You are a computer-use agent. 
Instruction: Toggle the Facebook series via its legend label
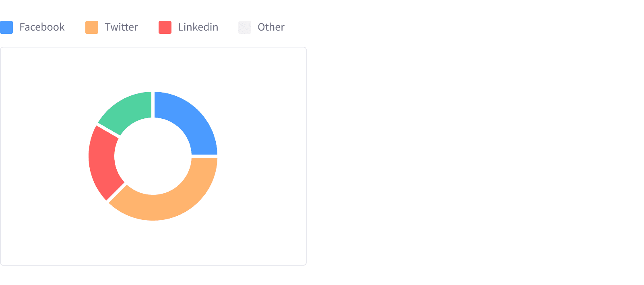(x=42, y=27)
